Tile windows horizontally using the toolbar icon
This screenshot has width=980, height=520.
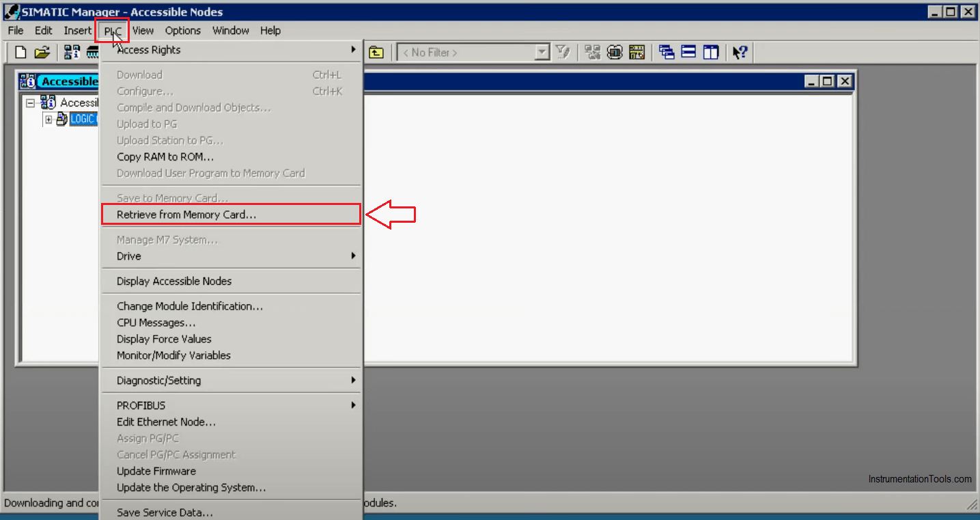click(x=688, y=53)
